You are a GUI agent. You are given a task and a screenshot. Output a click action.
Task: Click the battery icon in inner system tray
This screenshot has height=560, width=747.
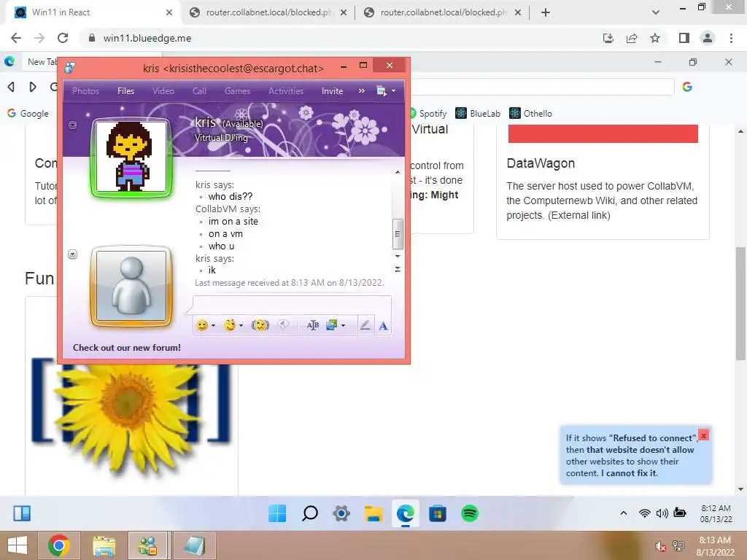click(x=680, y=513)
